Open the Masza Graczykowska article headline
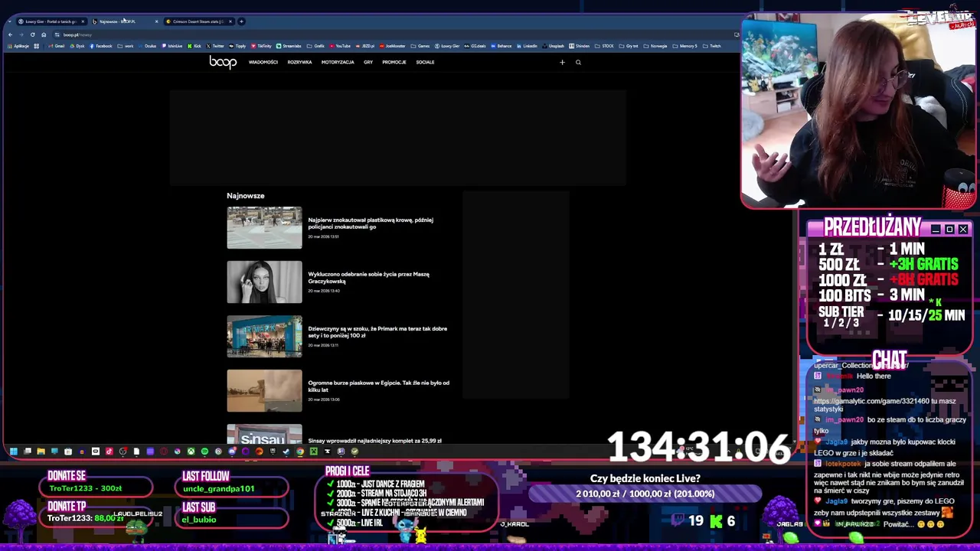 click(368, 278)
